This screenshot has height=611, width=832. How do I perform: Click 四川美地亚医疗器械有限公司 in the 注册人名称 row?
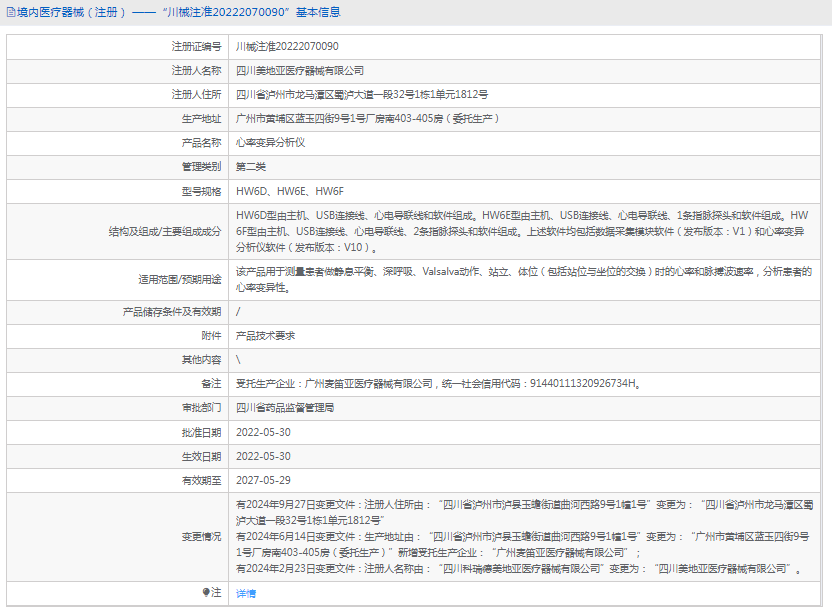(300, 71)
